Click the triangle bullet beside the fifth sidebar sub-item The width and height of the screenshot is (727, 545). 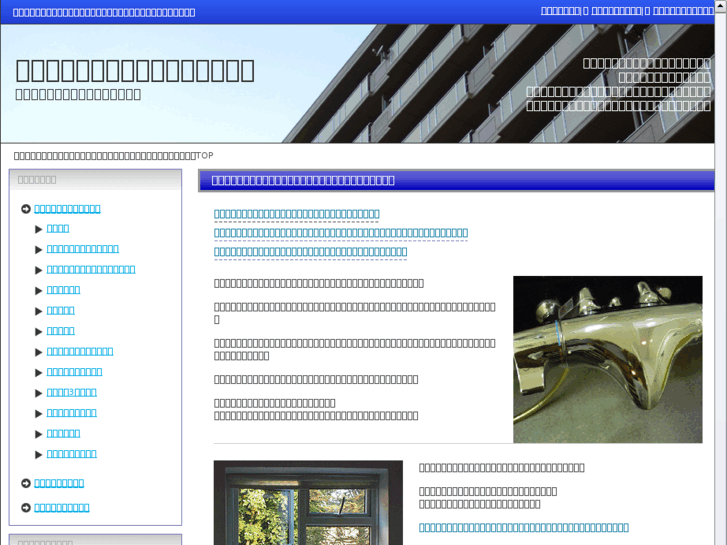[39, 311]
